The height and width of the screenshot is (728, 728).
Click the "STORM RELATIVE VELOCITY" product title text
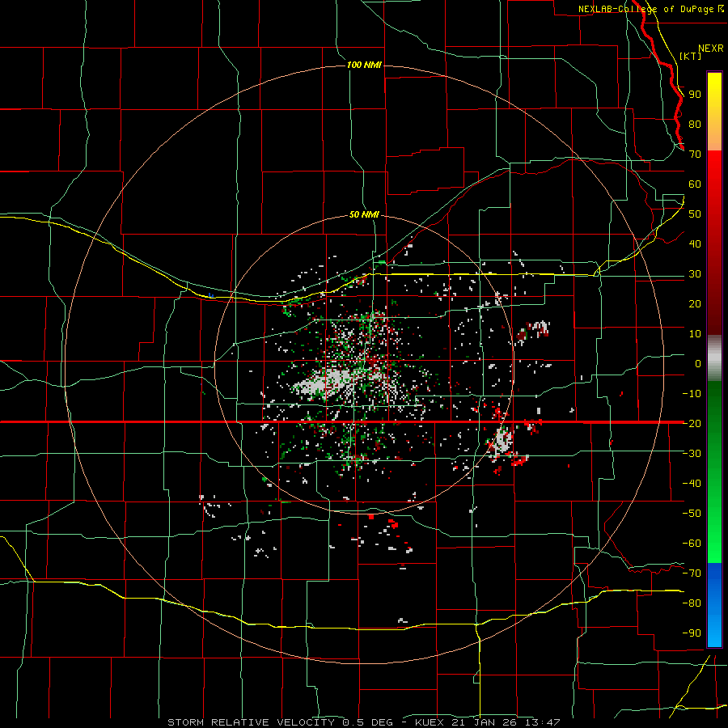coord(251,722)
